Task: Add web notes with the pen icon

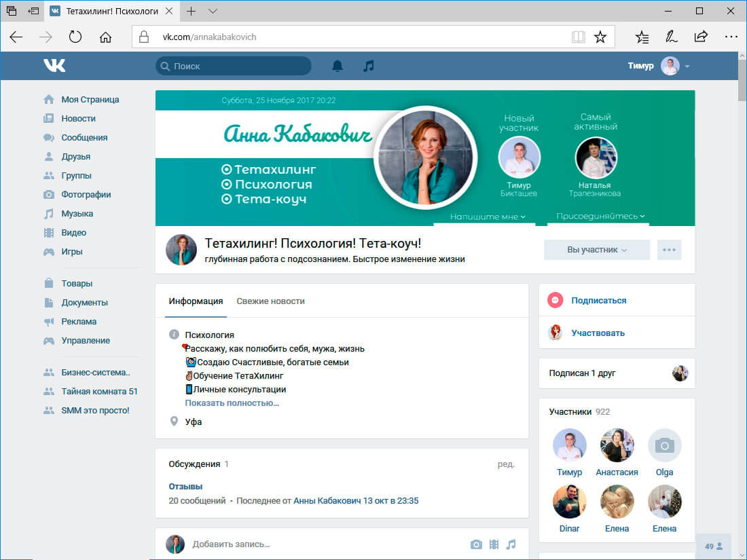Action: click(671, 37)
